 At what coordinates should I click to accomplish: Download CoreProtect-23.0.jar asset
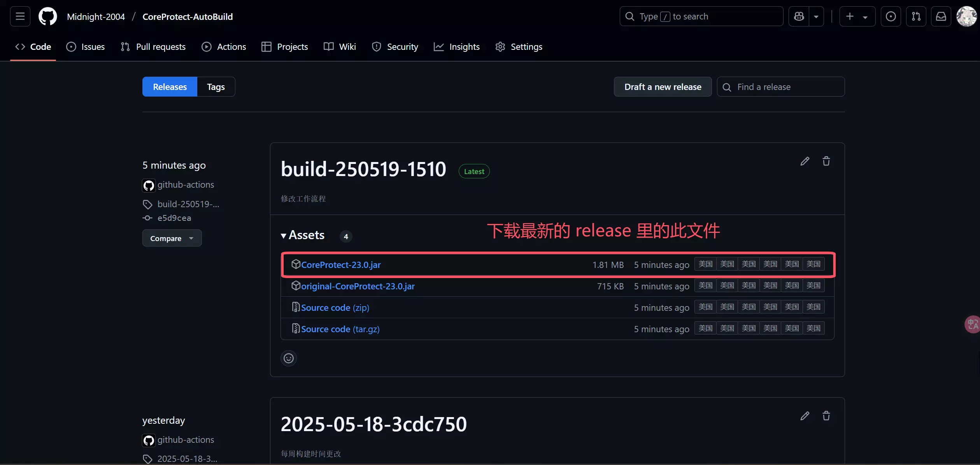coord(341,265)
